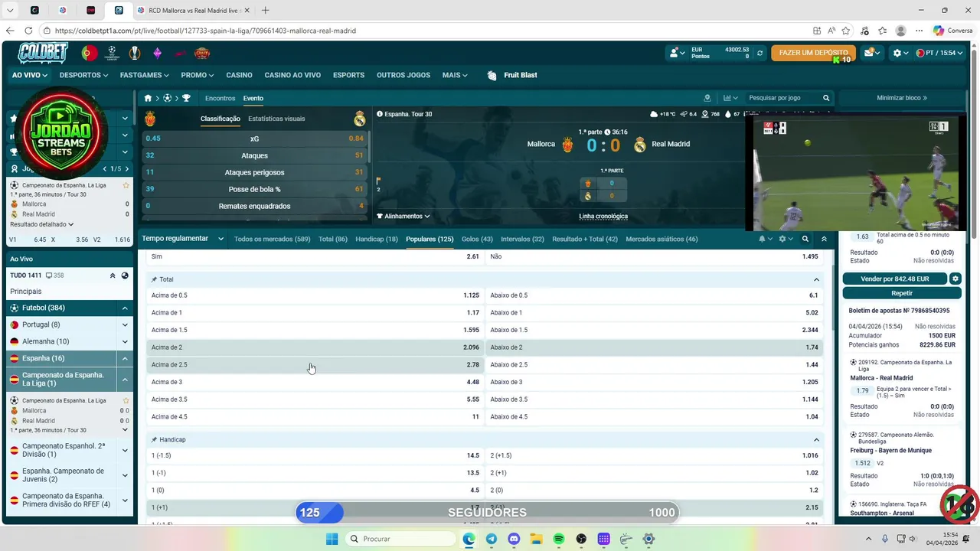Click the location pin icon in event bar
980x551 pixels.
pos(707,98)
